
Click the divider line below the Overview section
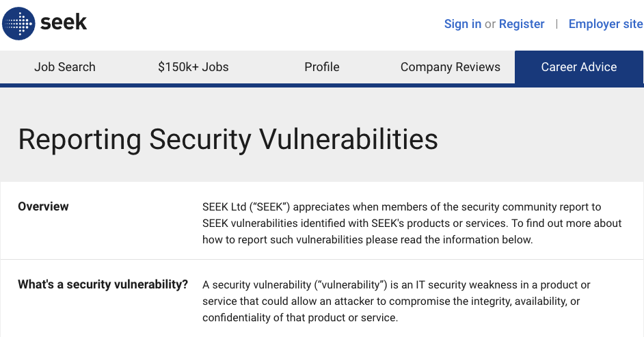pyautogui.click(x=322, y=260)
